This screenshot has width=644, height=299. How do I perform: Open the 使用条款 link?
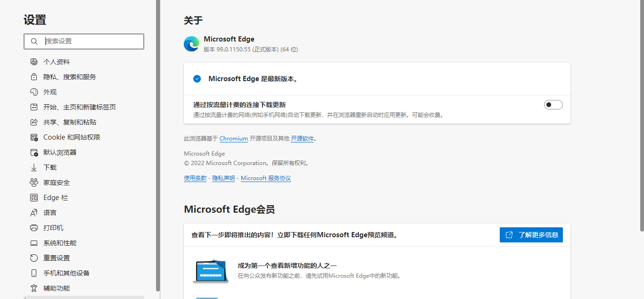[195, 178]
